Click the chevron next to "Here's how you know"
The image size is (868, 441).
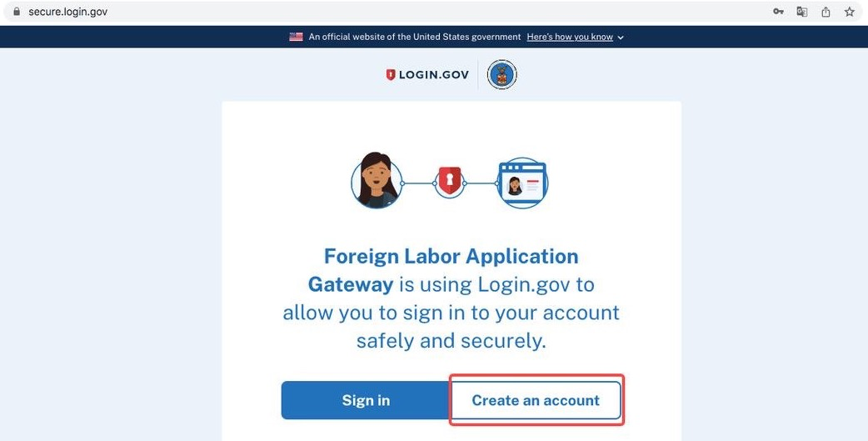point(621,38)
